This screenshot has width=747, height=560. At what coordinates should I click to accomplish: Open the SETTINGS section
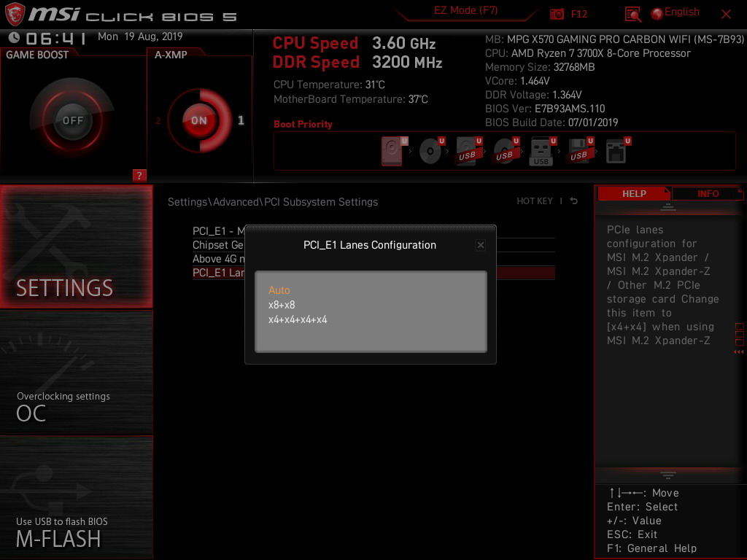(76, 246)
